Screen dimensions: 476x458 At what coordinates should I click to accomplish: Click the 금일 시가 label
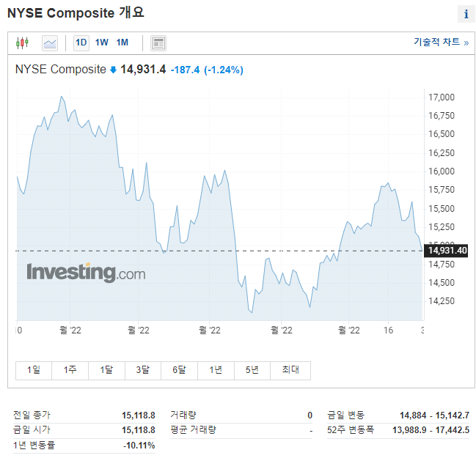[x=32, y=430]
